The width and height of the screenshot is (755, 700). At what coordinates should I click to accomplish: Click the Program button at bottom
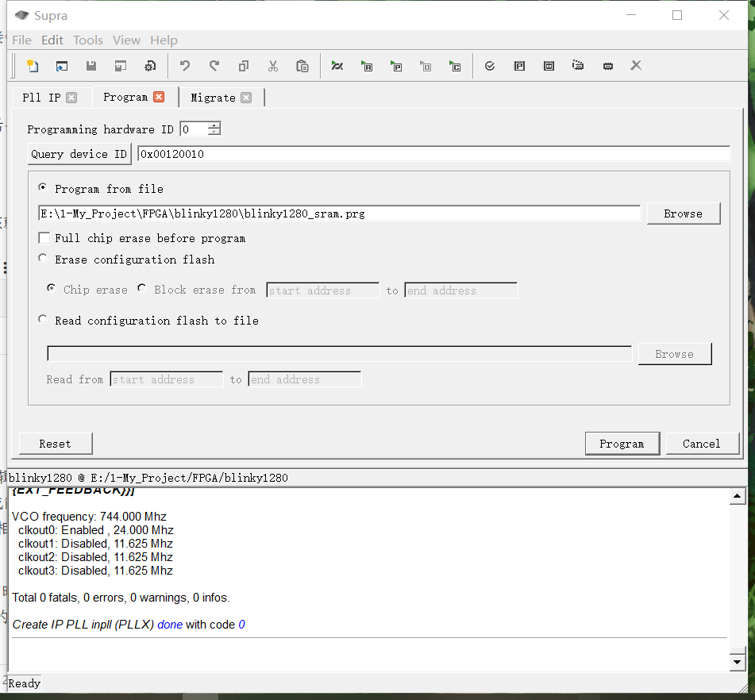(x=622, y=444)
